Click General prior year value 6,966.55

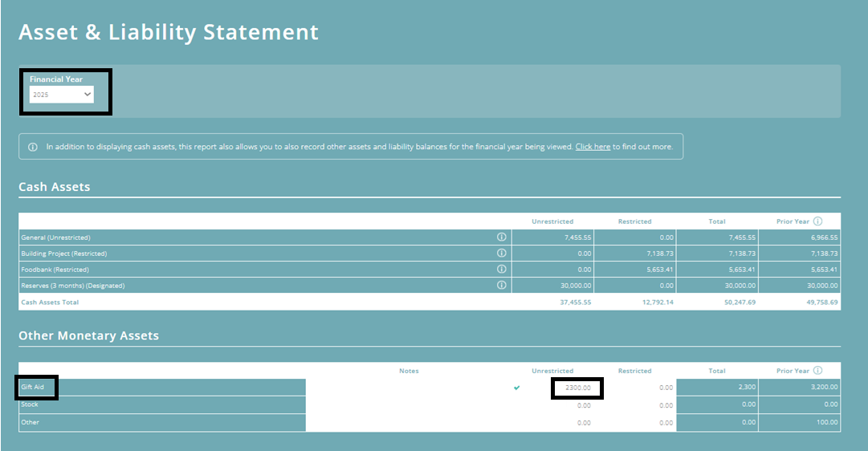point(824,238)
